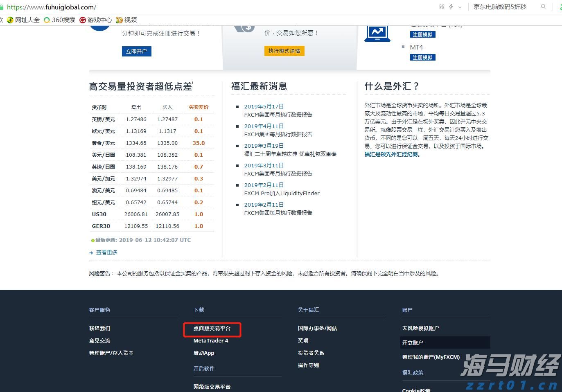Click the 立即开户 blue button

tap(136, 51)
